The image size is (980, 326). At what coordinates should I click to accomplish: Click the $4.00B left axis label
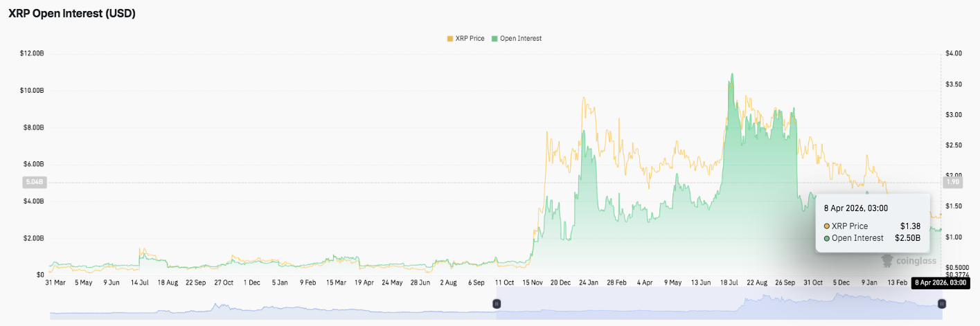pyautogui.click(x=33, y=201)
